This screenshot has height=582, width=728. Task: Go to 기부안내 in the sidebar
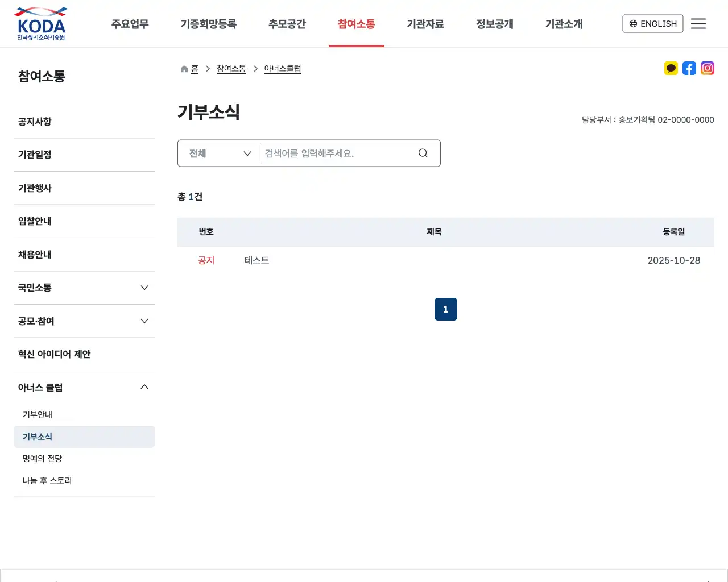pyautogui.click(x=38, y=414)
